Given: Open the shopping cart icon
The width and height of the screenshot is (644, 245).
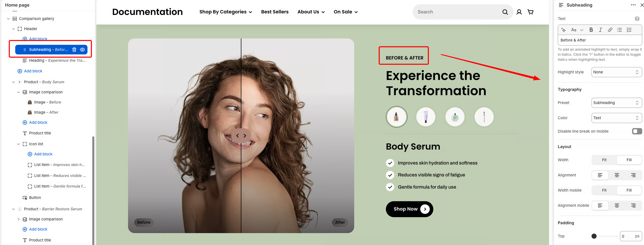Looking at the screenshot, I should (x=530, y=12).
